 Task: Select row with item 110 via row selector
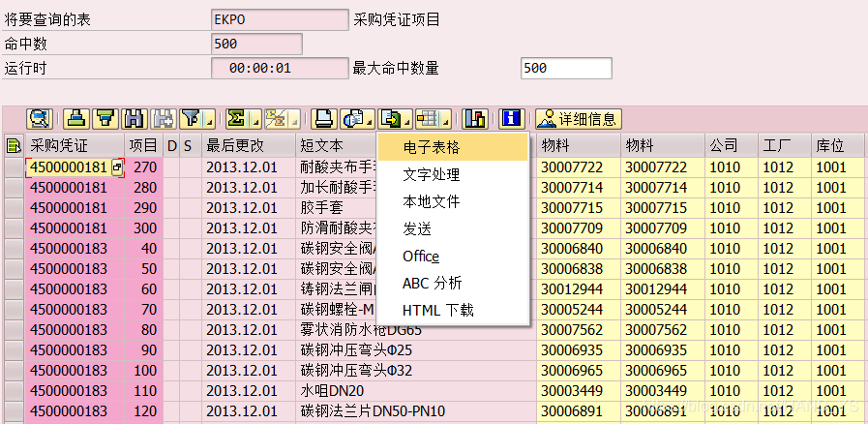pos(15,391)
